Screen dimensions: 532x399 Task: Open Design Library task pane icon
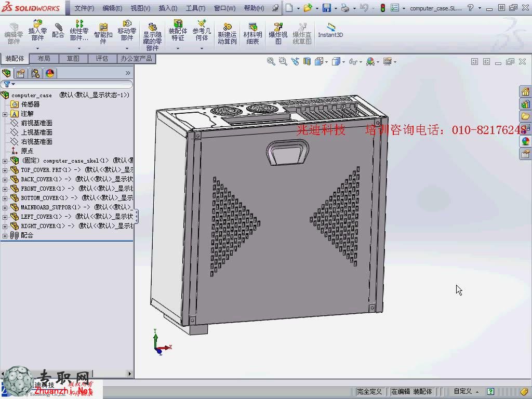(x=525, y=104)
